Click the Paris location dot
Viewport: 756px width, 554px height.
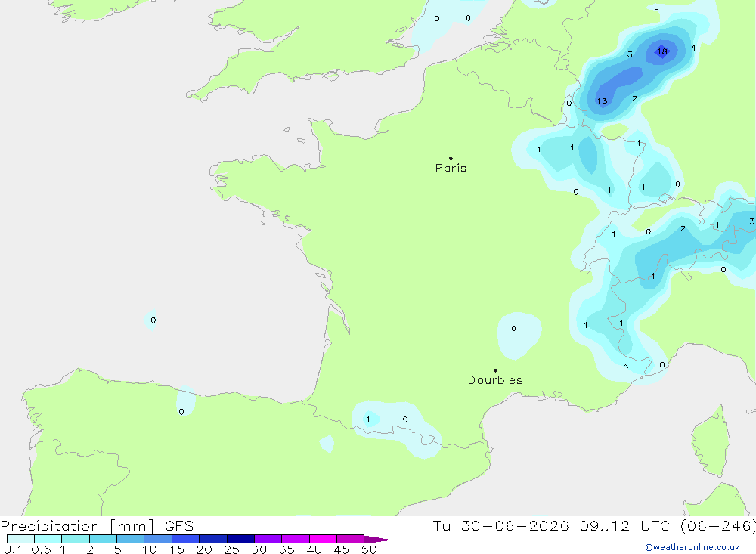click(451, 158)
